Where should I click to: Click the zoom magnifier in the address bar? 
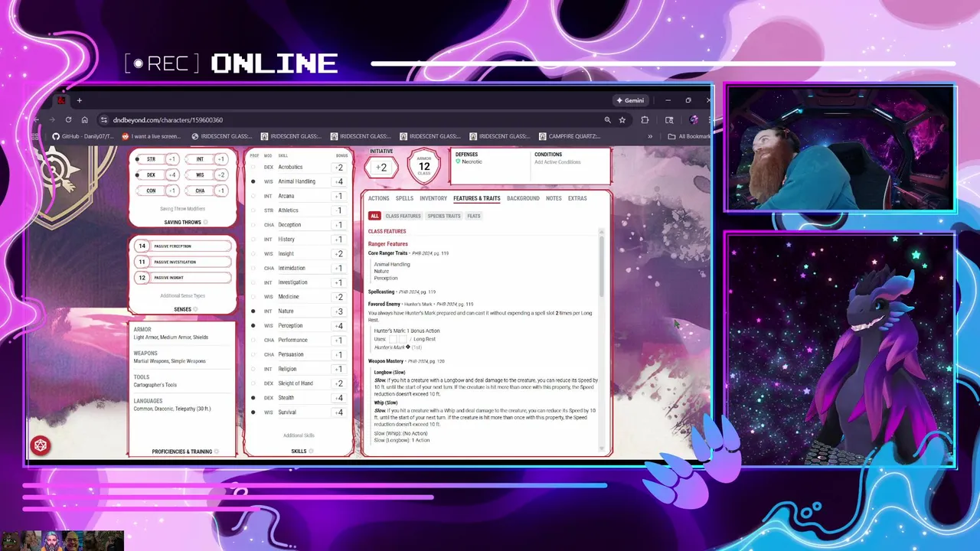607,120
